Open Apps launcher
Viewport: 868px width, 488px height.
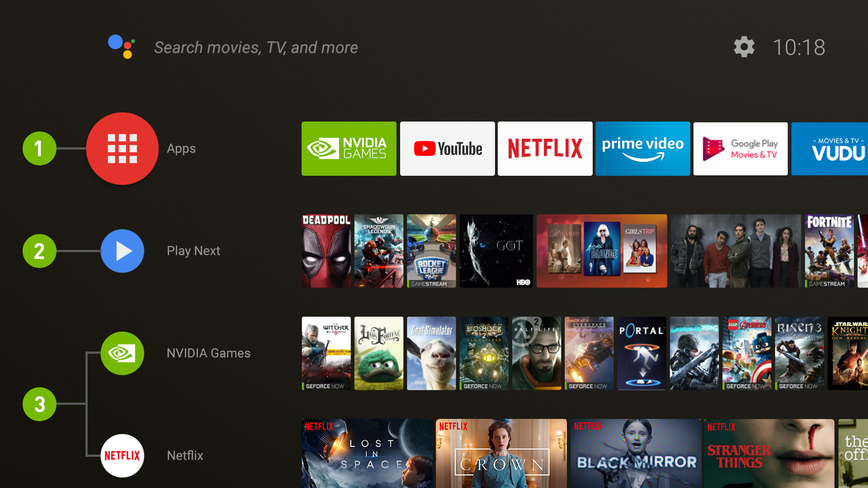(122, 148)
